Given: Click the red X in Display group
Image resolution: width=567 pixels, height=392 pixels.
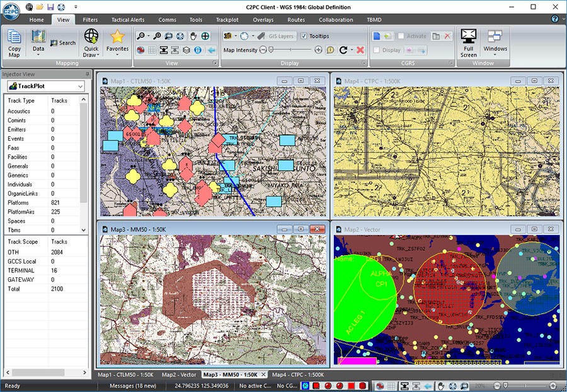Looking at the screenshot, I should click(x=360, y=50).
